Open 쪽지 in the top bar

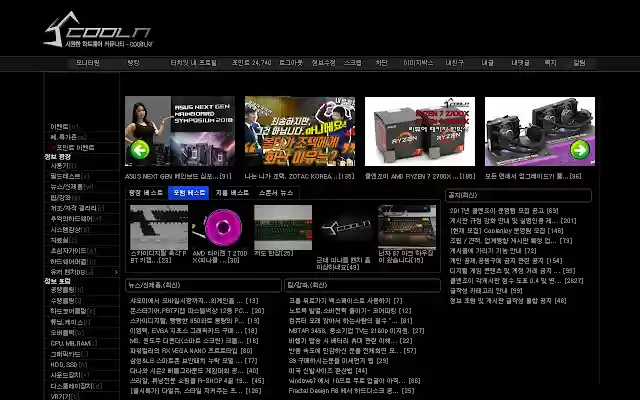(x=550, y=63)
